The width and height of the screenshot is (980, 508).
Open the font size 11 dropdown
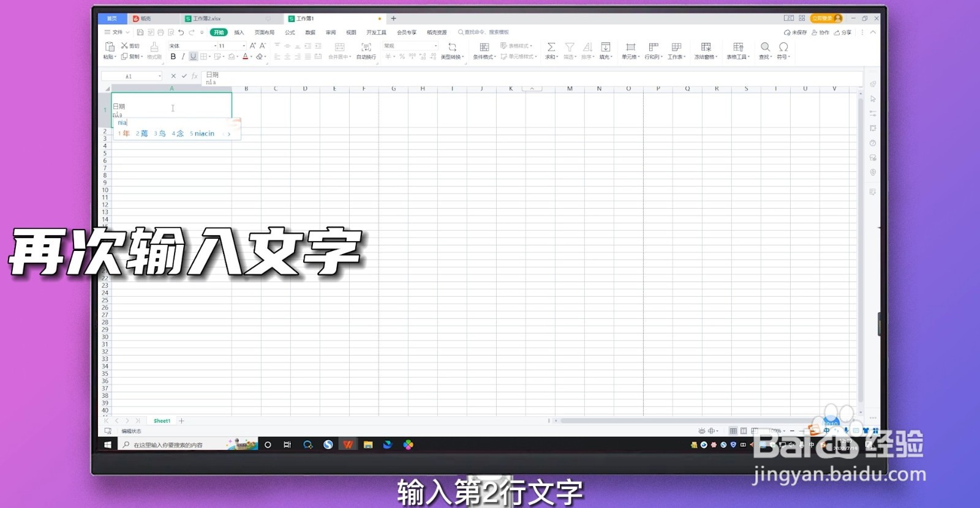coord(244,46)
